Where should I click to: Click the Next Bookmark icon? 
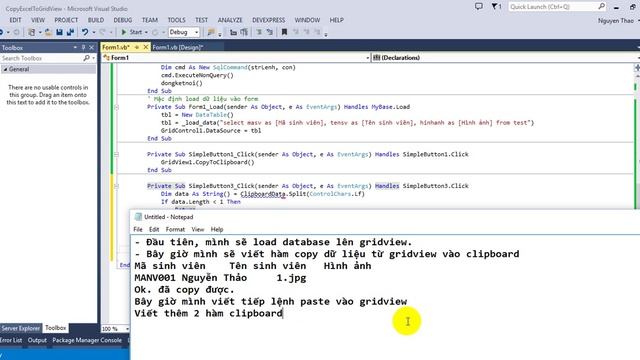coord(306,32)
